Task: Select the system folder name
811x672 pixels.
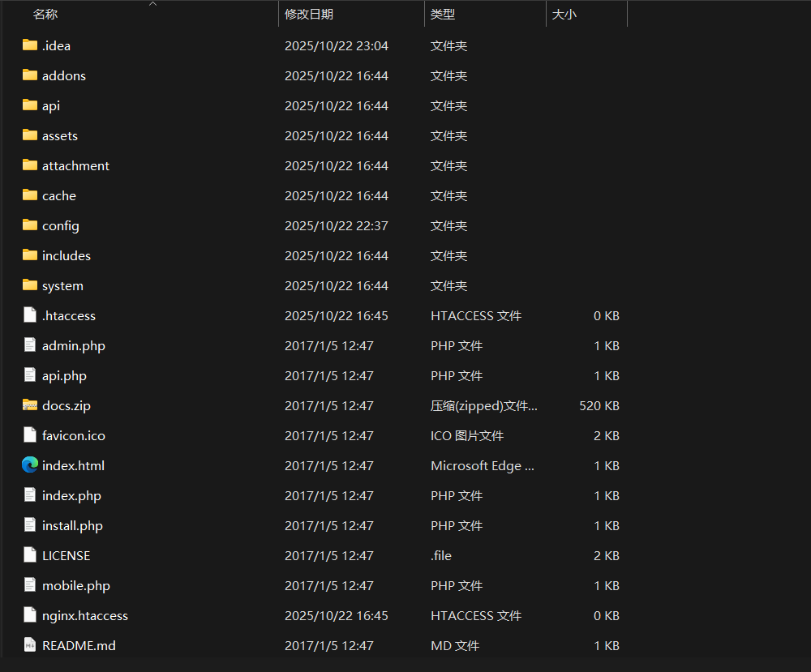Action: (x=62, y=285)
